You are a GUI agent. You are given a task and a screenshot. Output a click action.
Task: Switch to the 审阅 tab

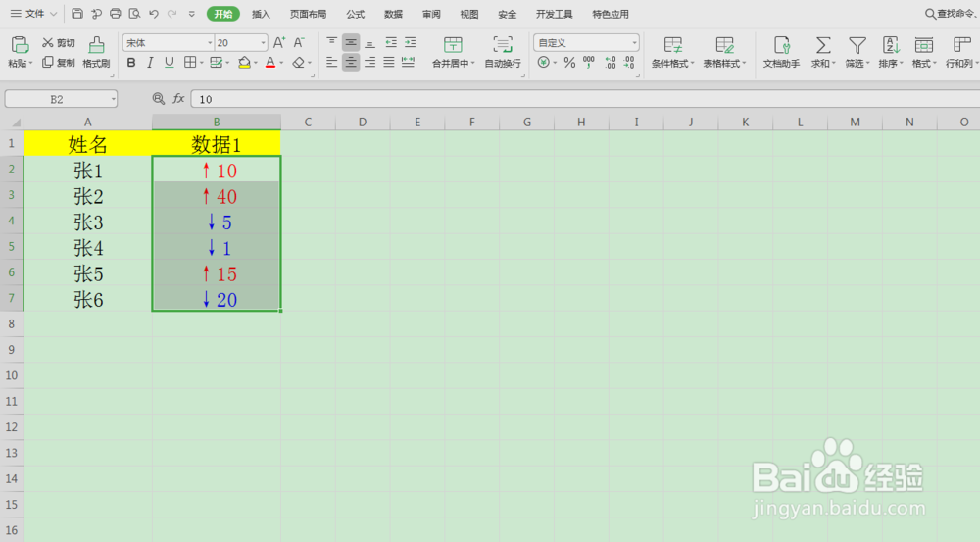click(431, 14)
